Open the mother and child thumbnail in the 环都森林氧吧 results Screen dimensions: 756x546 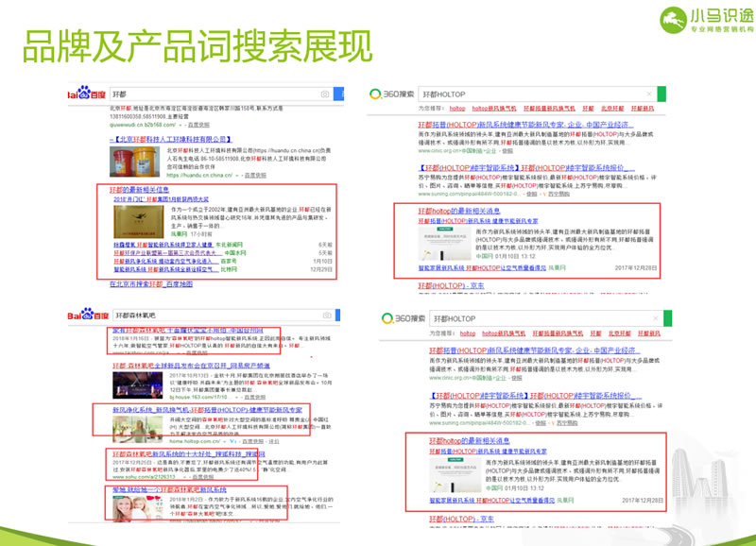[x=138, y=509]
